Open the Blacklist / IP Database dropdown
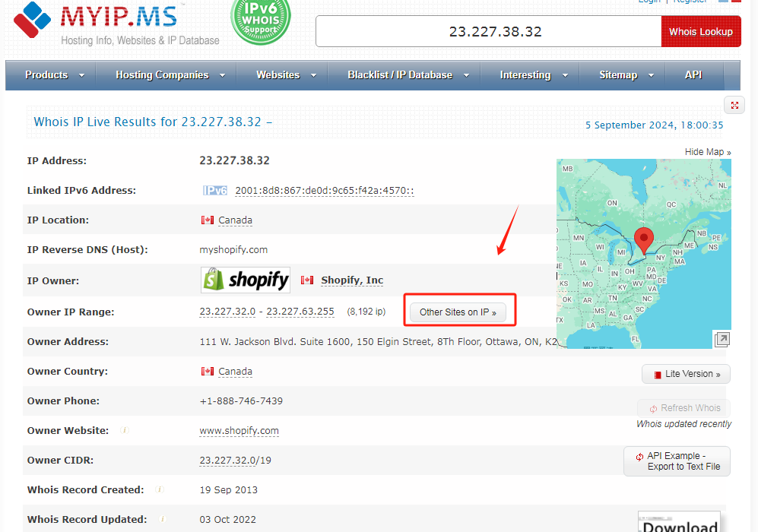The width and height of the screenshot is (758, 532). (408, 75)
